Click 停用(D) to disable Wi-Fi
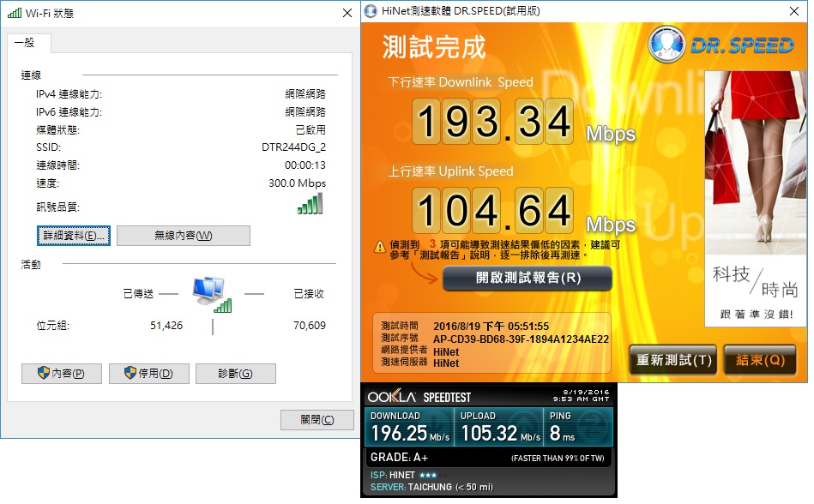Image resolution: width=814 pixels, height=504 pixels. point(148,374)
